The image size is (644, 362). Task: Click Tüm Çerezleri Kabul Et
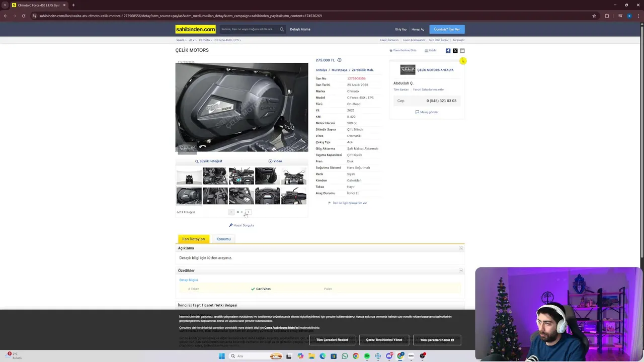(x=437, y=340)
